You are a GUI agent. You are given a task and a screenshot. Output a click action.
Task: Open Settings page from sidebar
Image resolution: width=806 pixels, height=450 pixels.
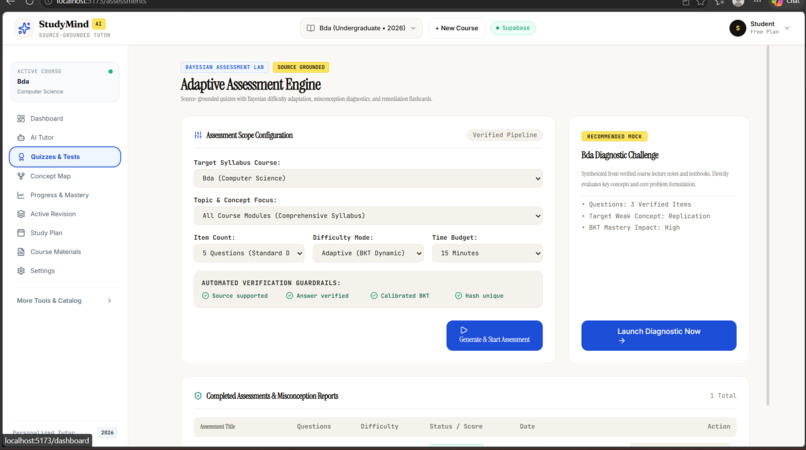click(x=64, y=271)
